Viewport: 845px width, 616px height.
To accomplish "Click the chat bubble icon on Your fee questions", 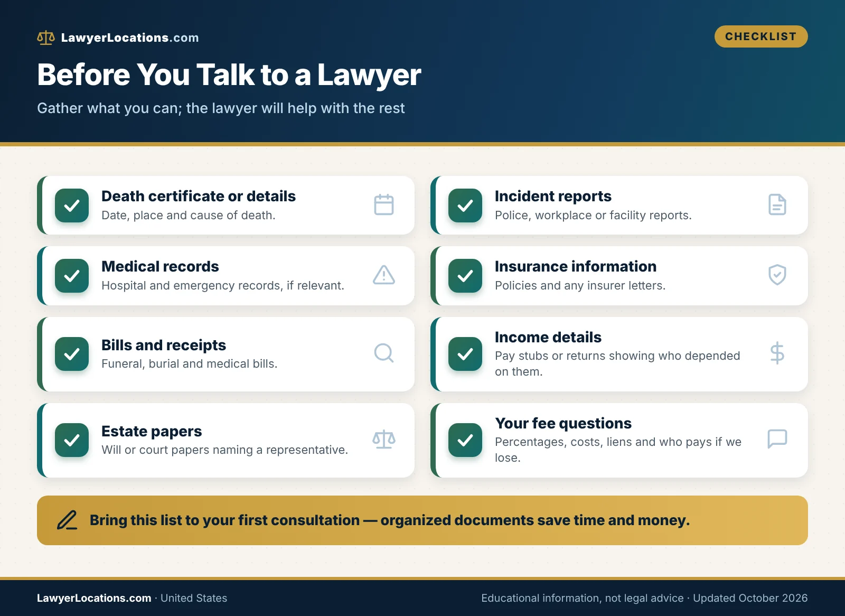I will (x=777, y=439).
